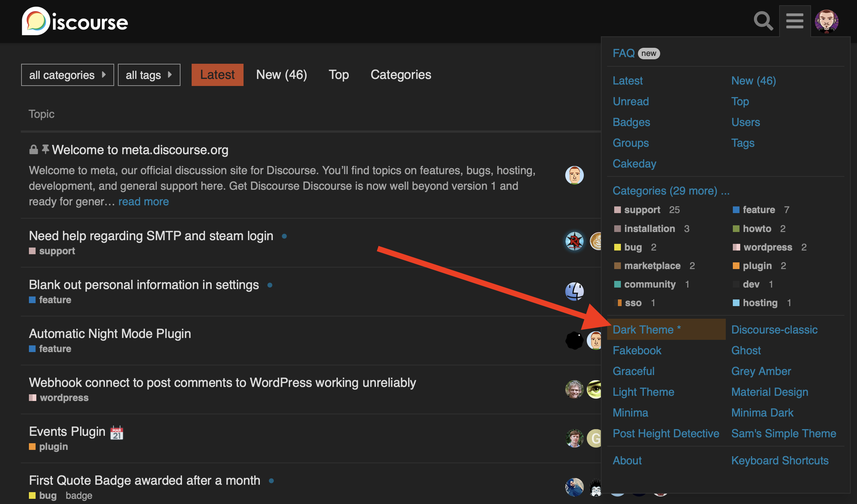The width and height of the screenshot is (857, 504).
Task: Open the user profile avatar in header
Action: coord(827,21)
